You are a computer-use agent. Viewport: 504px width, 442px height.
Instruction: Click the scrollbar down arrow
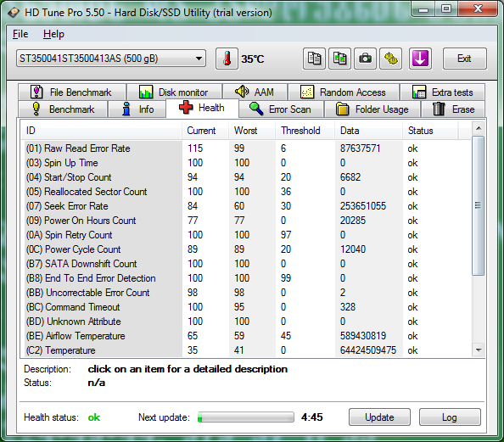(x=479, y=350)
